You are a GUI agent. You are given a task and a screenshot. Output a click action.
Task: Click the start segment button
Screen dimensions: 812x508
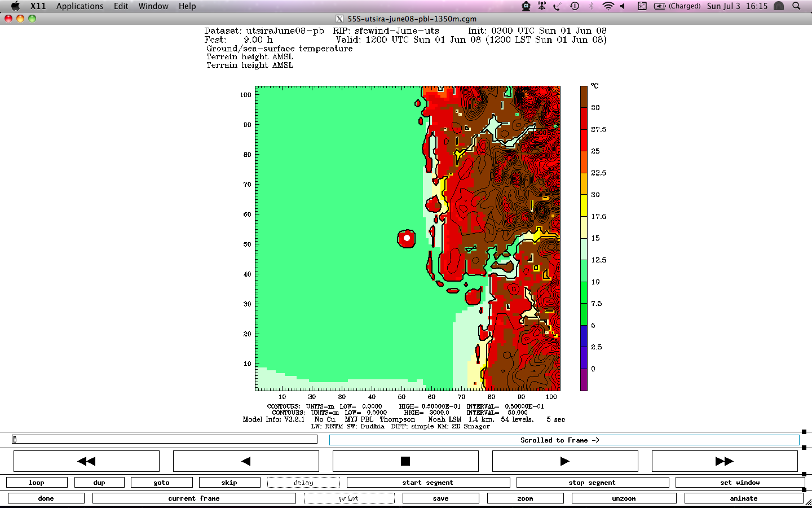(x=428, y=483)
